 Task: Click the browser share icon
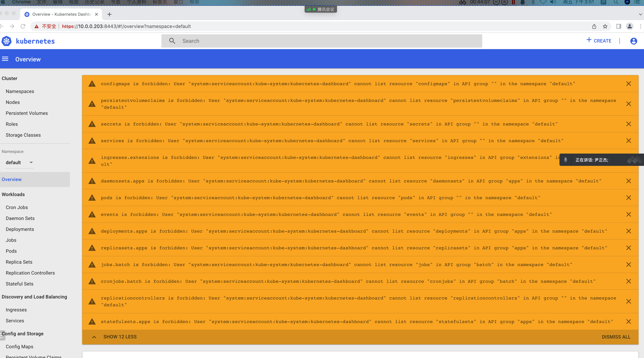point(594,26)
